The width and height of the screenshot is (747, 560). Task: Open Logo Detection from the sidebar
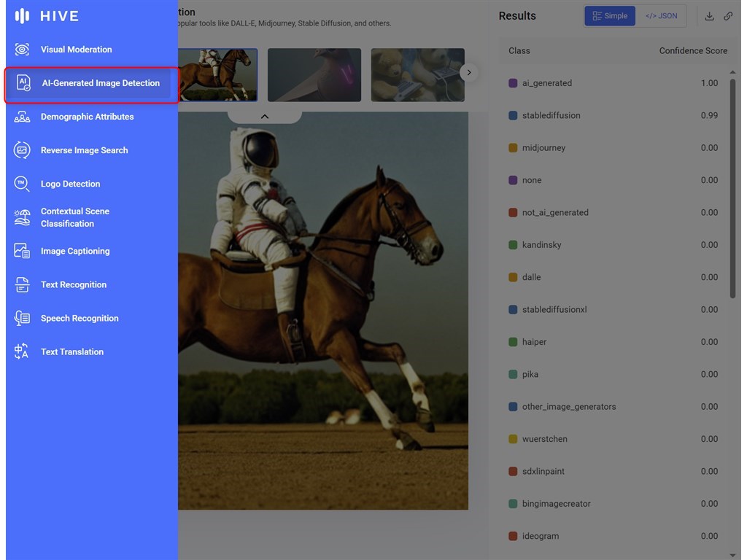tap(71, 184)
